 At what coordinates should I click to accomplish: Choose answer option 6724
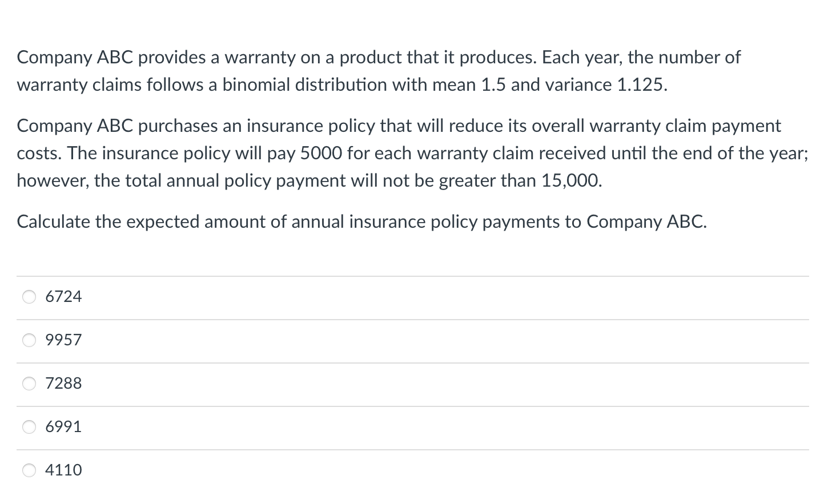pos(63,297)
